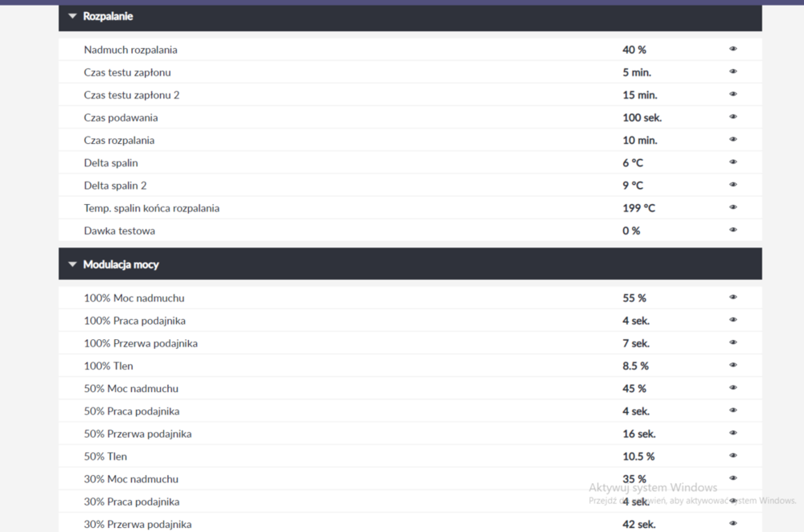The width and height of the screenshot is (804, 532).
Task: Click the Czas testu zapłonu label
Action: 127,72
